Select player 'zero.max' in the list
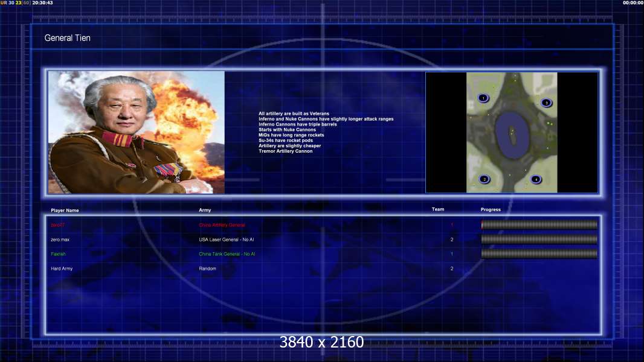The height and width of the screenshot is (362, 644). coord(60,240)
